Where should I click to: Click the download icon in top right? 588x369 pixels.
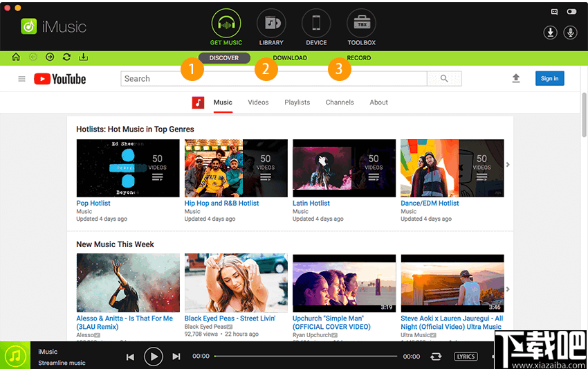pos(550,33)
